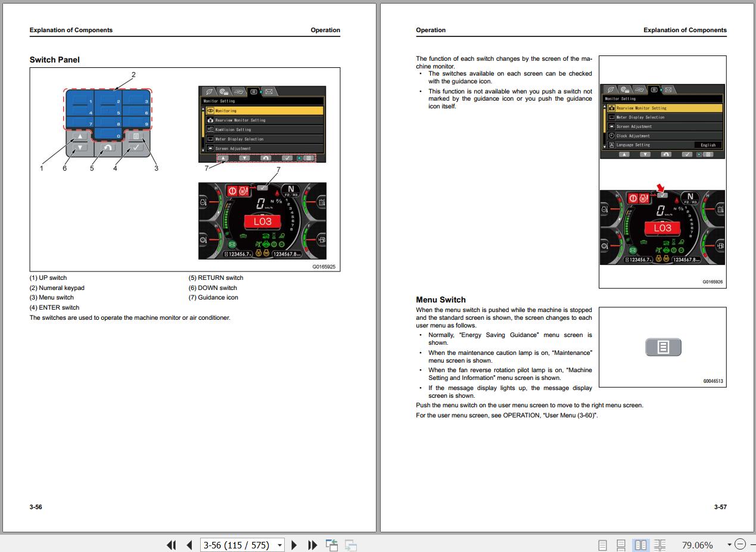Switch to single page layout
This screenshot has height=552, width=756.
click(602, 545)
